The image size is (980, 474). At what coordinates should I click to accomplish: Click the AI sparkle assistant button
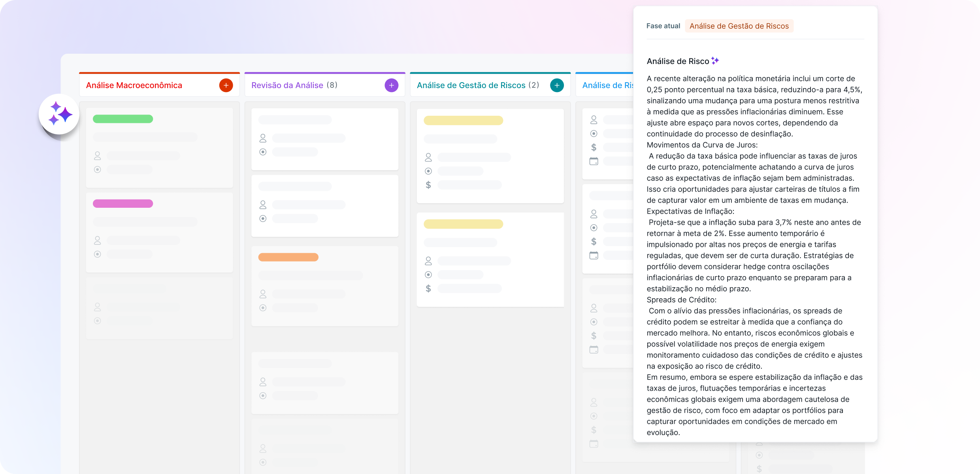59,114
